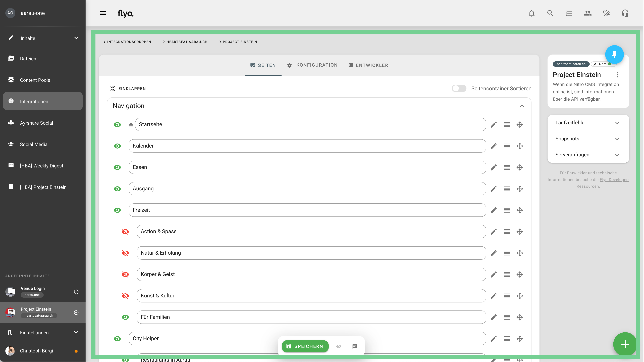Click the notifications bell icon

pyautogui.click(x=531, y=13)
